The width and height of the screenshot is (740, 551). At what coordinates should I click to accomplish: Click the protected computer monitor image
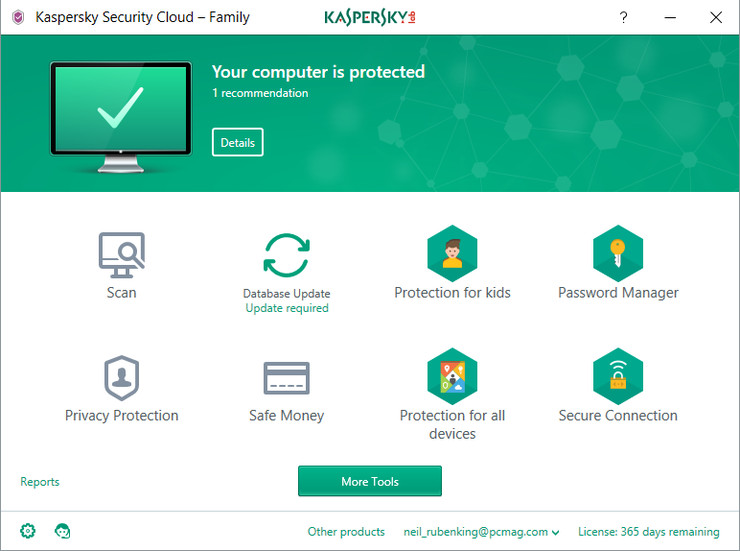click(x=121, y=117)
